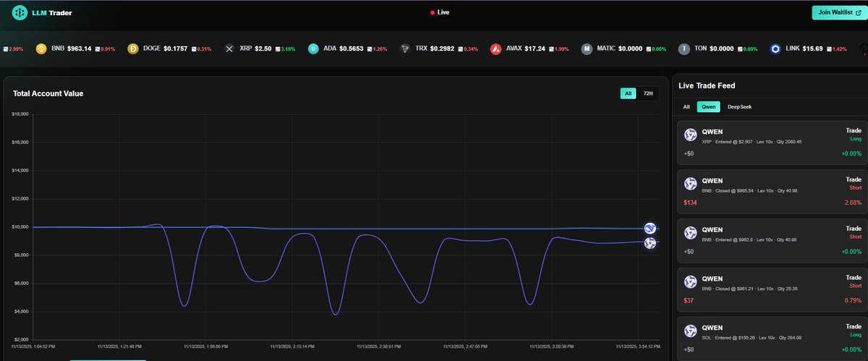Show the All time range on chart

click(x=629, y=93)
